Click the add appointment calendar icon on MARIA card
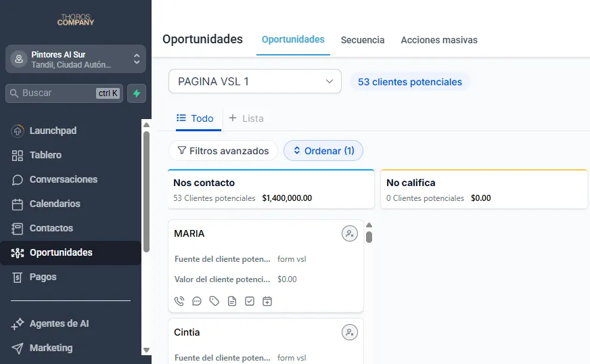The height and width of the screenshot is (364, 590). (x=267, y=301)
